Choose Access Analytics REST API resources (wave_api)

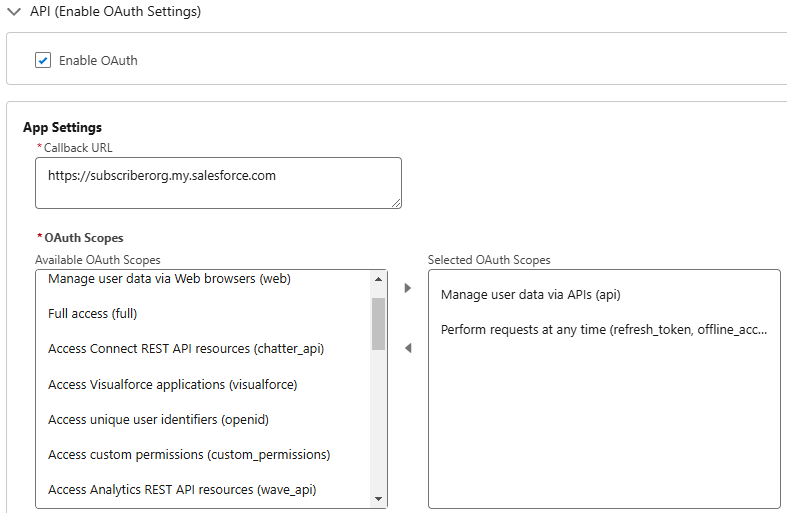pyautogui.click(x=182, y=490)
